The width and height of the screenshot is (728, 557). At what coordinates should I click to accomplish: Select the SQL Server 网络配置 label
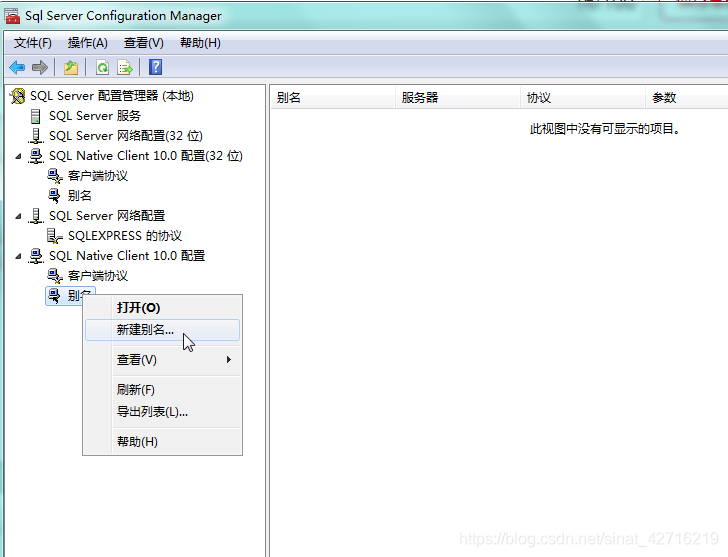point(107,216)
